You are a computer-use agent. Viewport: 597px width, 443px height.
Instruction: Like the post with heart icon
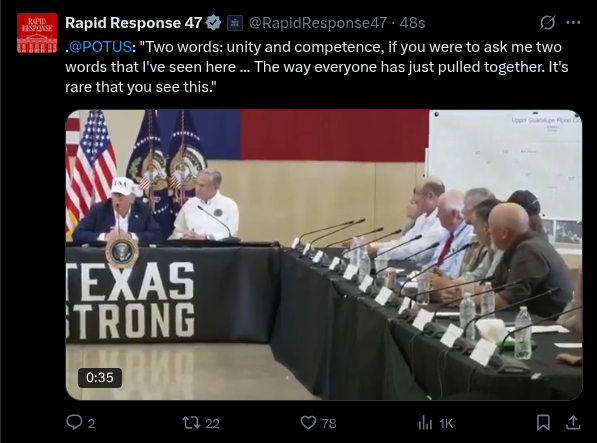coord(308,422)
